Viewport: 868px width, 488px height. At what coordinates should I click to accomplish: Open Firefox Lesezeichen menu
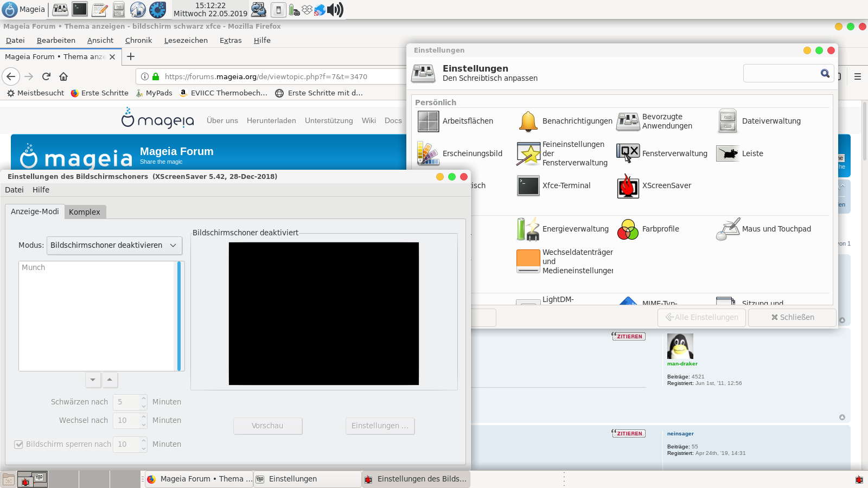186,40
